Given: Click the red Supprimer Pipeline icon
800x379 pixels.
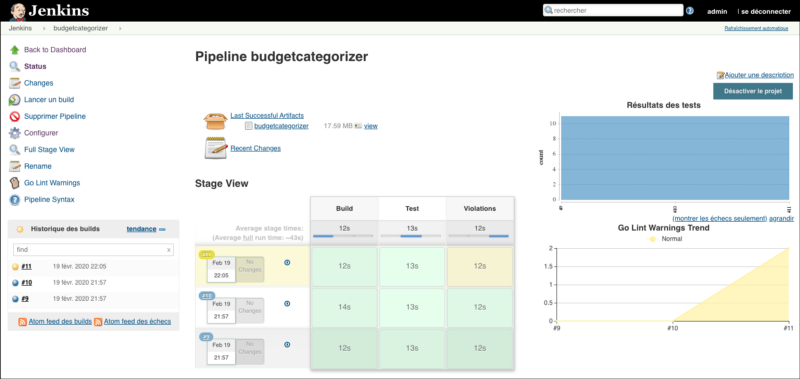Looking at the screenshot, I should pyautogui.click(x=15, y=116).
